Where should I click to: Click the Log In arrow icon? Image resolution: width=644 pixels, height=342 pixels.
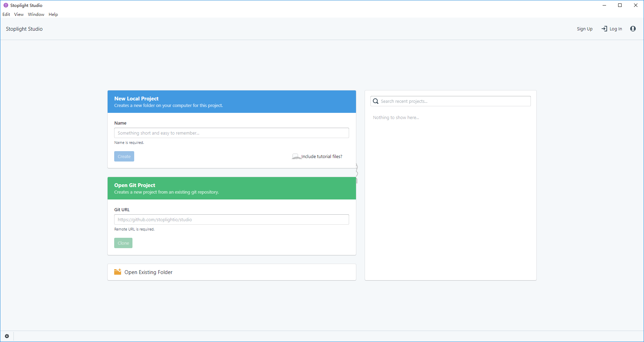[x=604, y=29]
